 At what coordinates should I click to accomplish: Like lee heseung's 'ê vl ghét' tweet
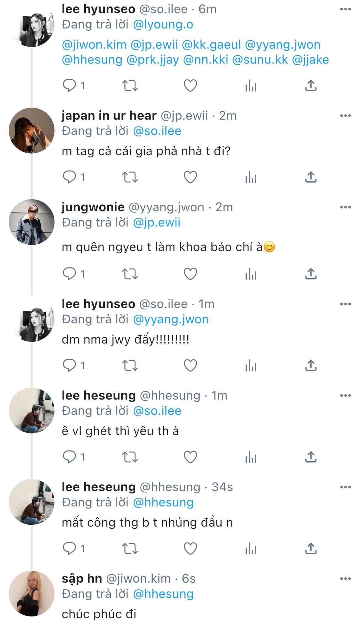190,457
